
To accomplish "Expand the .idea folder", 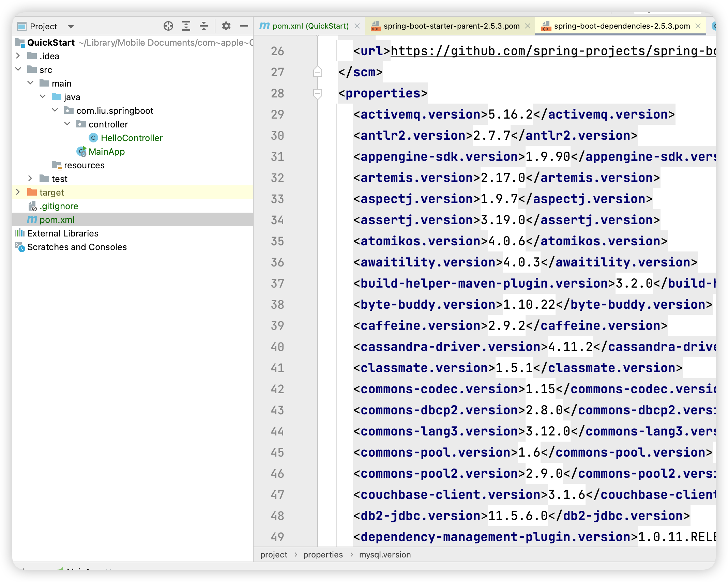I will pos(18,56).
